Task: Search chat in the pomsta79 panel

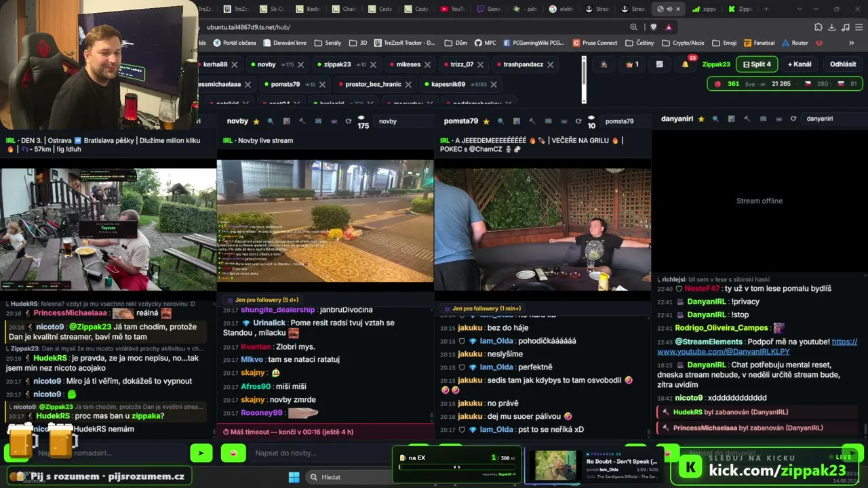Action: click(500, 121)
